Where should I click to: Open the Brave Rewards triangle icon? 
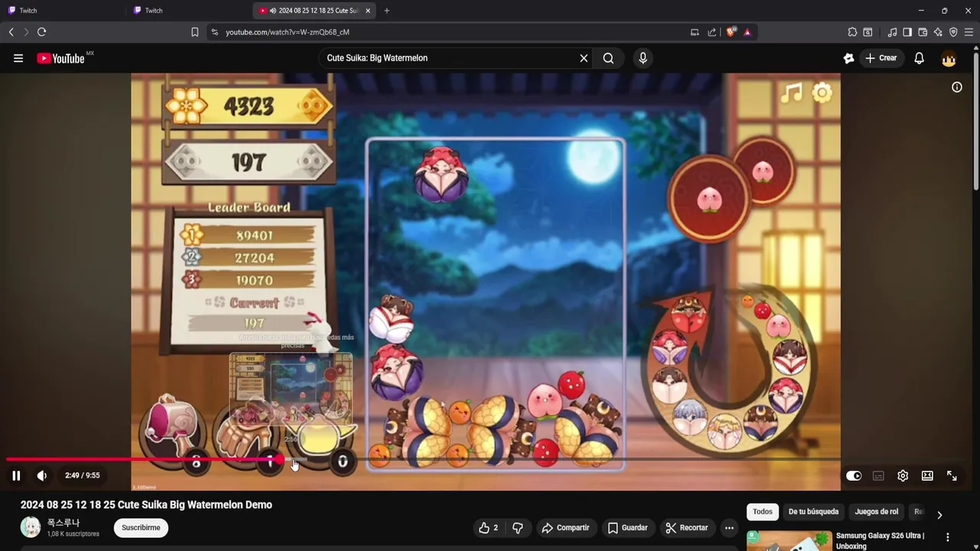[747, 32]
